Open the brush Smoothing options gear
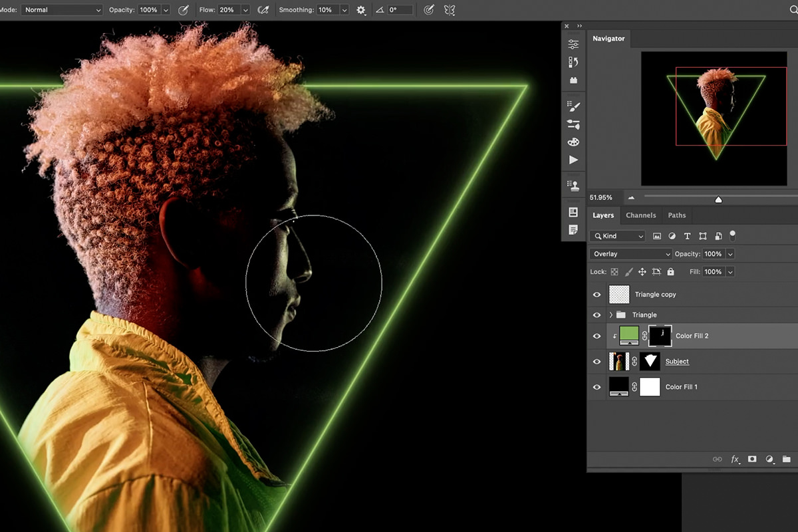 360,10
